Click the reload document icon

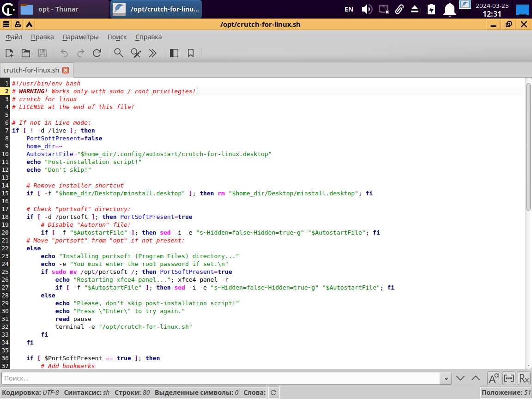click(97, 53)
